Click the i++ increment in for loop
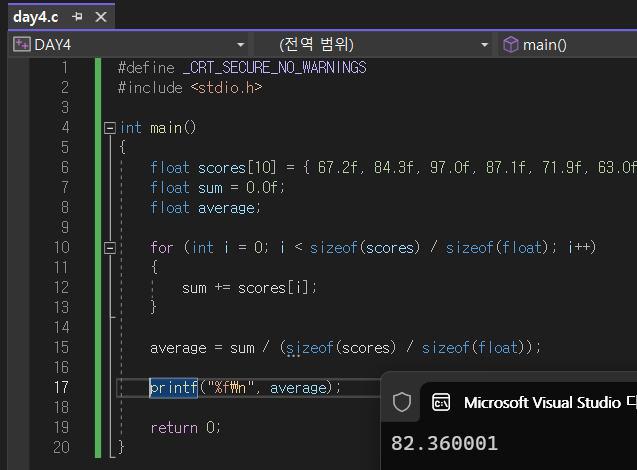 pyautogui.click(x=582, y=247)
